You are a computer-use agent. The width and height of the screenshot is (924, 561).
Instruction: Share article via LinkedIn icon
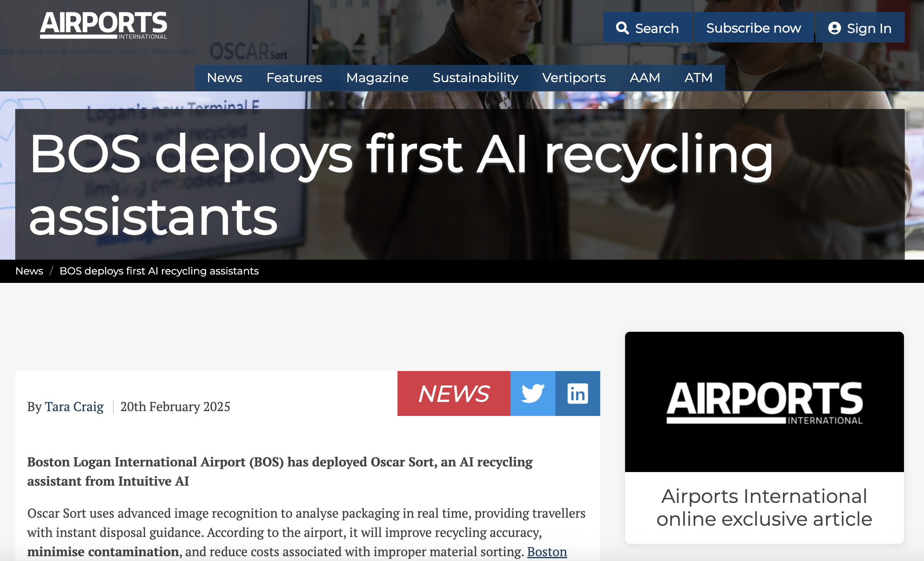coord(578,394)
